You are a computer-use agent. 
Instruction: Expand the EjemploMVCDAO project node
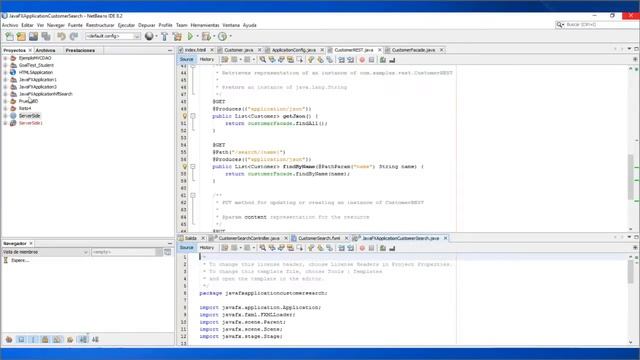pos(6,58)
